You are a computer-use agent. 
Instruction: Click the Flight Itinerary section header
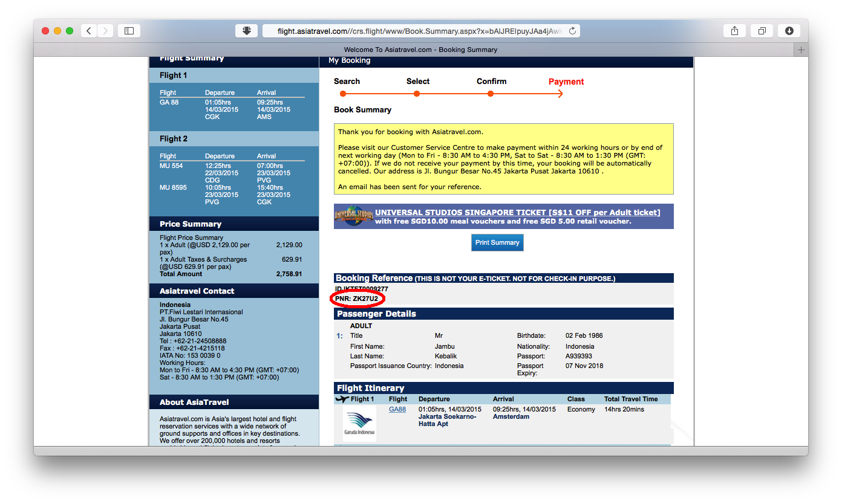pyautogui.click(x=504, y=388)
